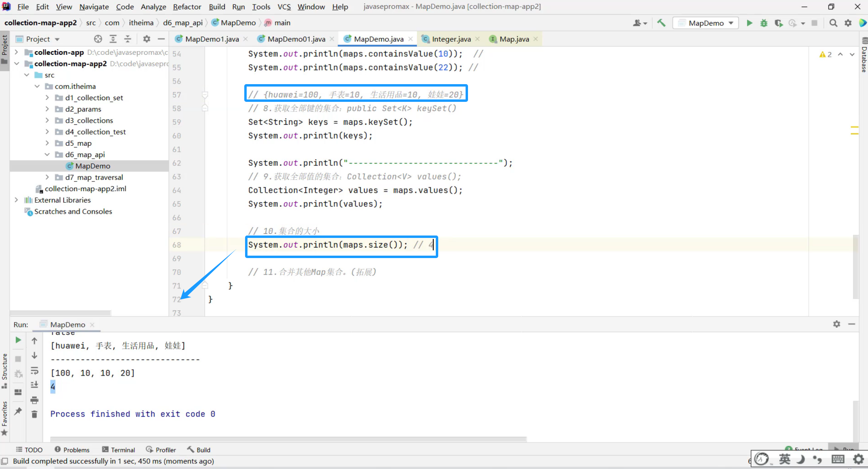Pin the Run tab with pin icon
868x469 pixels.
[x=18, y=411]
